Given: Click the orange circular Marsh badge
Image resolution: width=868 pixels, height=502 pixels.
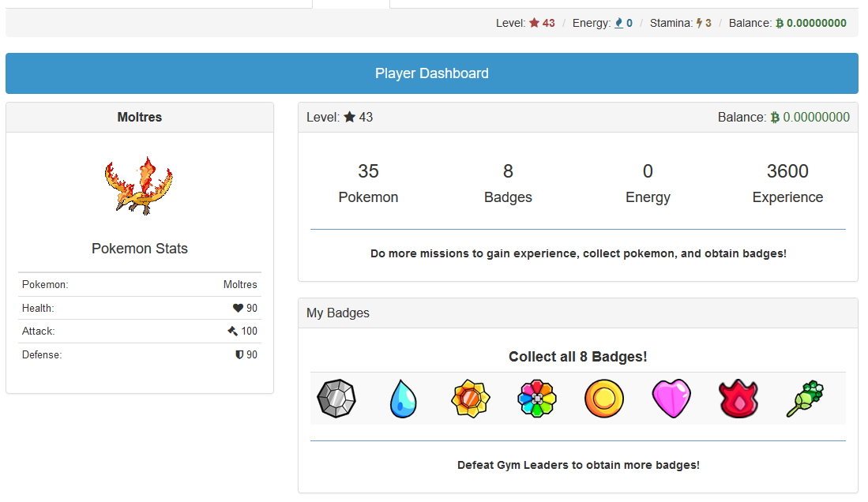Looking at the screenshot, I should point(604,399).
